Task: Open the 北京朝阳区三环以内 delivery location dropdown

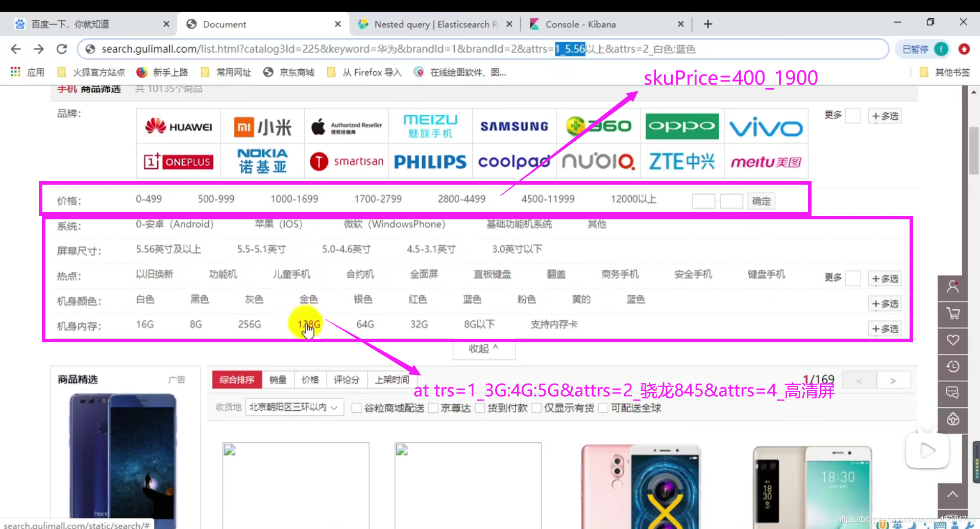Action: [x=294, y=408]
